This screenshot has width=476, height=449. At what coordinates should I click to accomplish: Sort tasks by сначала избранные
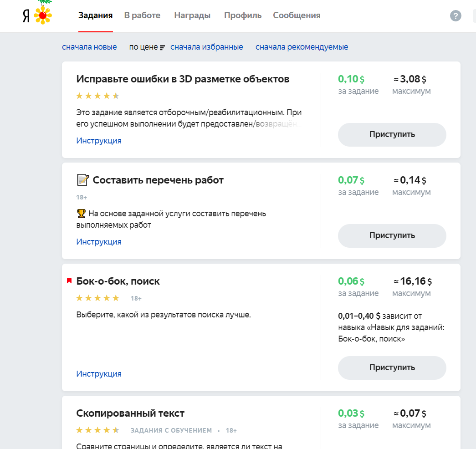206,47
